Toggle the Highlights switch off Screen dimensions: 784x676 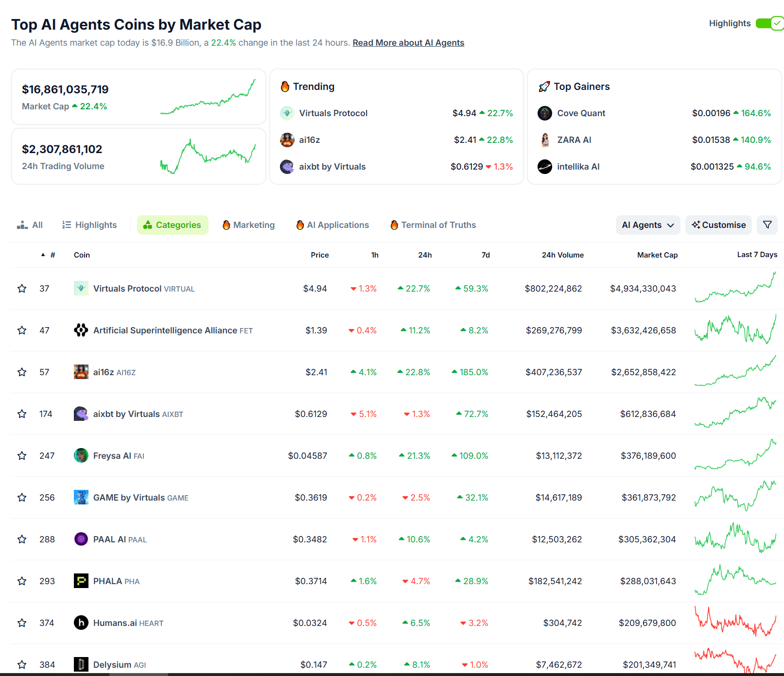pyautogui.click(x=770, y=23)
